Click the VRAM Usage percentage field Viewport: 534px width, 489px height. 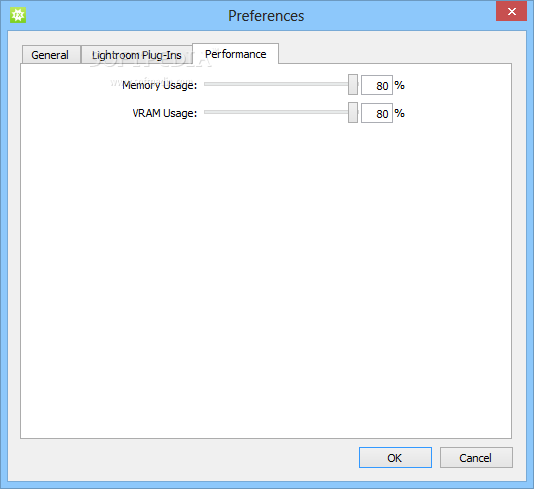click(377, 113)
